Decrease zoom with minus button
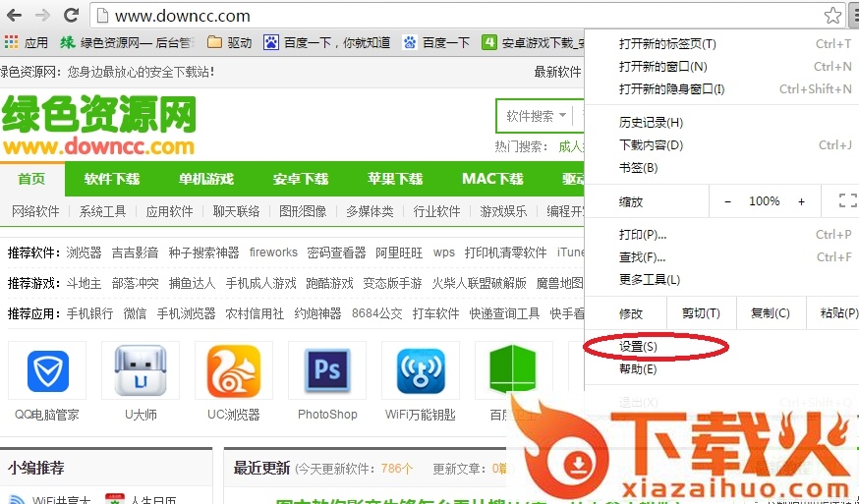The image size is (859, 504). coord(727,201)
